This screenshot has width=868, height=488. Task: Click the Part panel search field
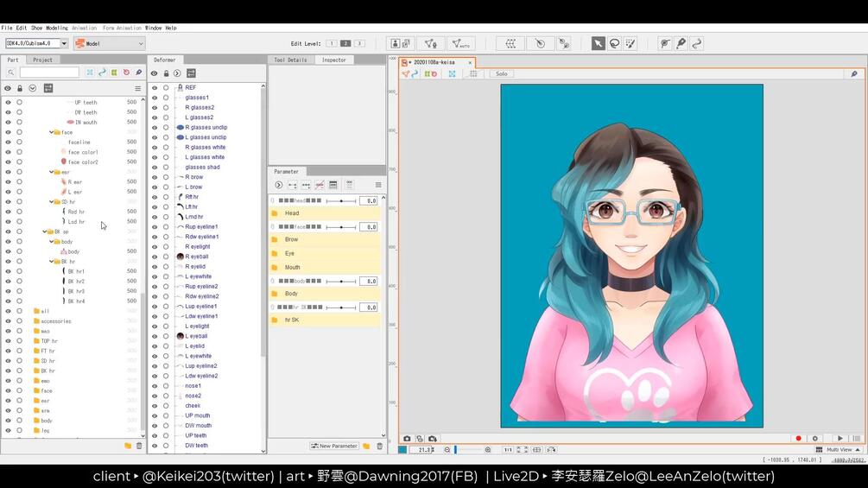pyautogui.click(x=49, y=73)
